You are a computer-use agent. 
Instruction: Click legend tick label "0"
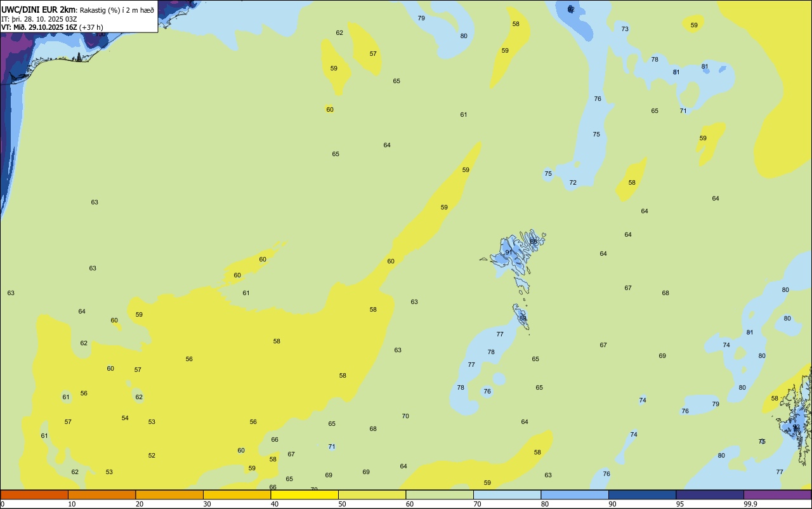pyautogui.click(x=3, y=504)
